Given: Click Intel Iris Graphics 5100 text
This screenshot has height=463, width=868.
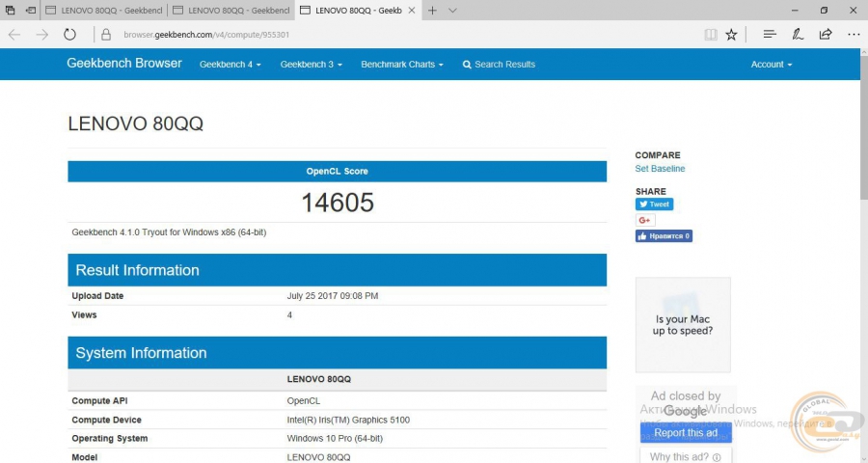Looking at the screenshot, I should coord(348,420).
